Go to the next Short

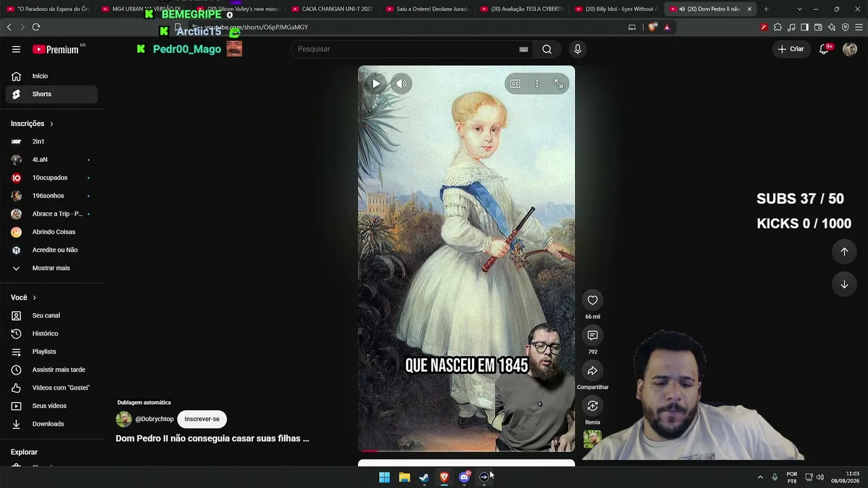(844, 285)
